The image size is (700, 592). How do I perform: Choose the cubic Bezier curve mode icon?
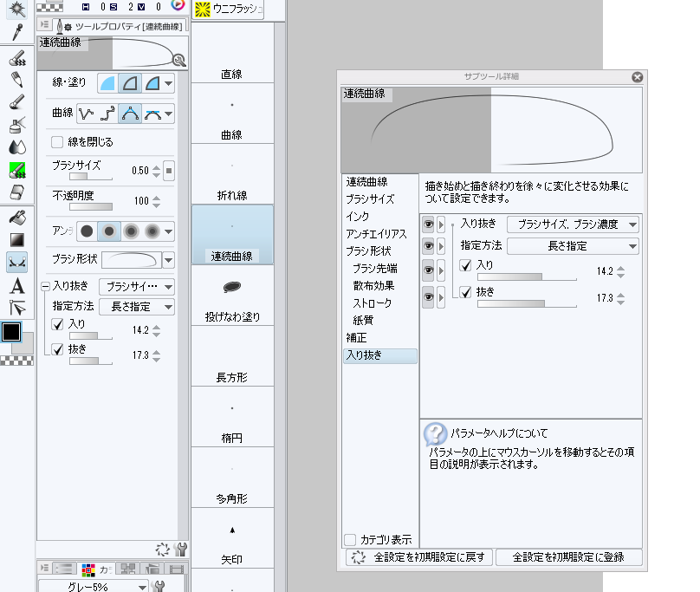pyautogui.click(x=153, y=113)
